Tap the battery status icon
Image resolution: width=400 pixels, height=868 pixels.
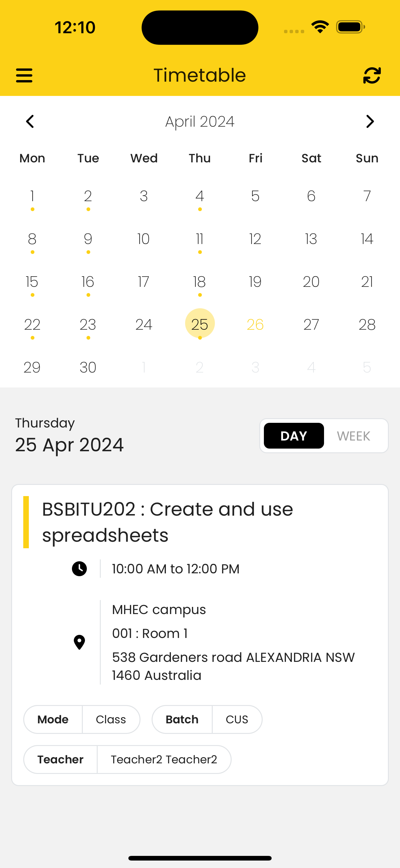(x=350, y=27)
